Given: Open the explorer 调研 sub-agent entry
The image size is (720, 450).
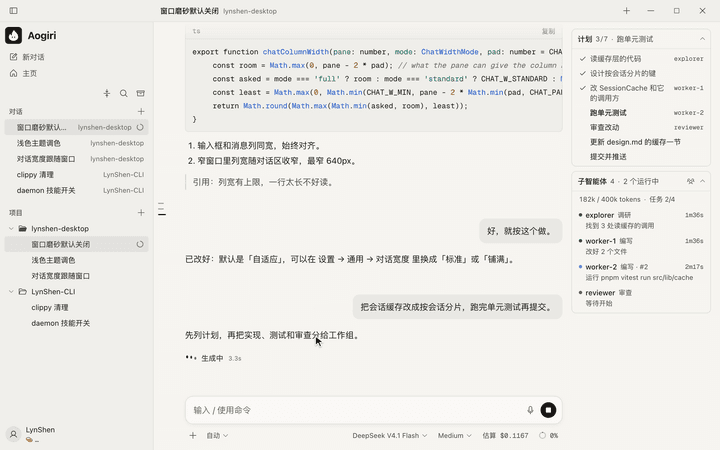Looking at the screenshot, I should (x=641, y=220).
